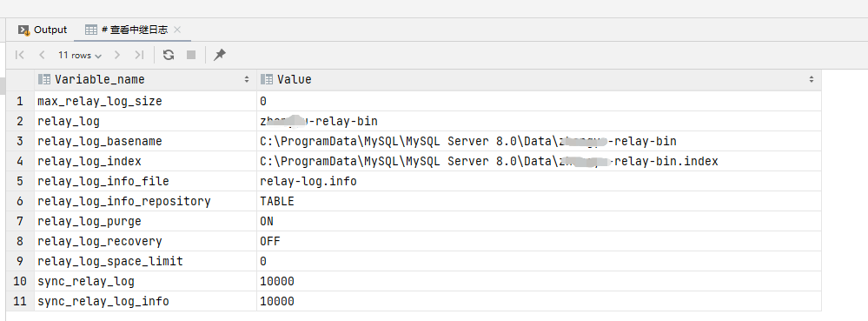Select the sync_relay_log_info name cell
The image size is (868, 321).
[146, 301]
